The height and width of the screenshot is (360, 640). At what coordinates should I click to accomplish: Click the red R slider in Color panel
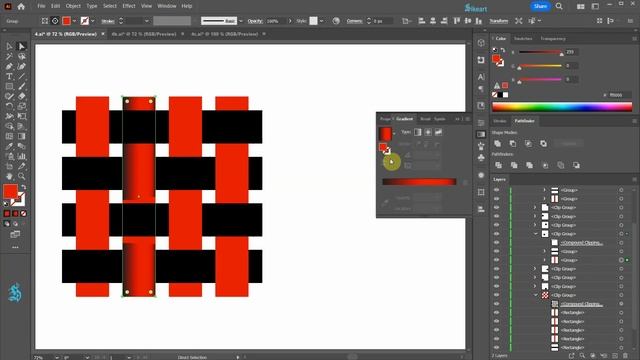(540, 52)
